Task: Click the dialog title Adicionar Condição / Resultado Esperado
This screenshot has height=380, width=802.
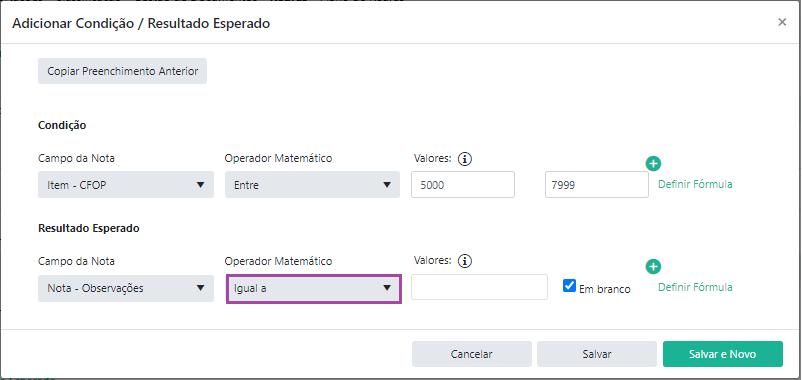Action: coord(141,23)
